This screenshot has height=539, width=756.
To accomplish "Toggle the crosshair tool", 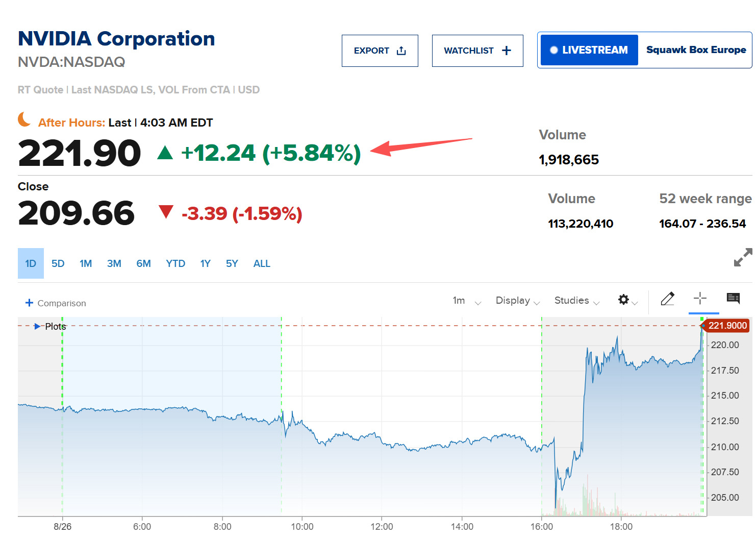I will (700, 299).
